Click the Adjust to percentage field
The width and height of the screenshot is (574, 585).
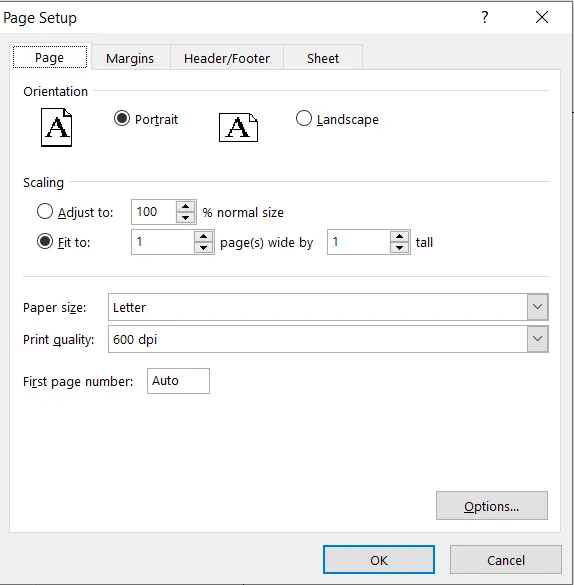[x=153, y=212]
